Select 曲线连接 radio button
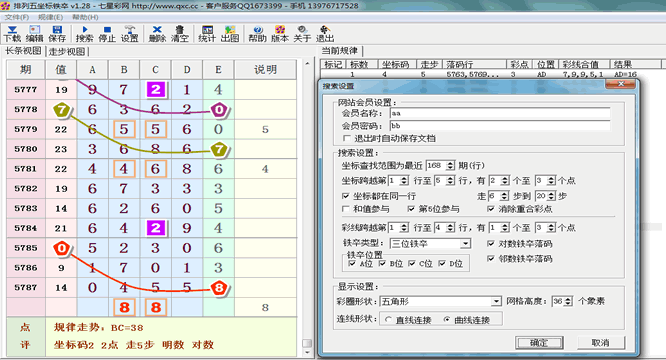The height and width of the screenshot is (360, 666). [447, 320]
